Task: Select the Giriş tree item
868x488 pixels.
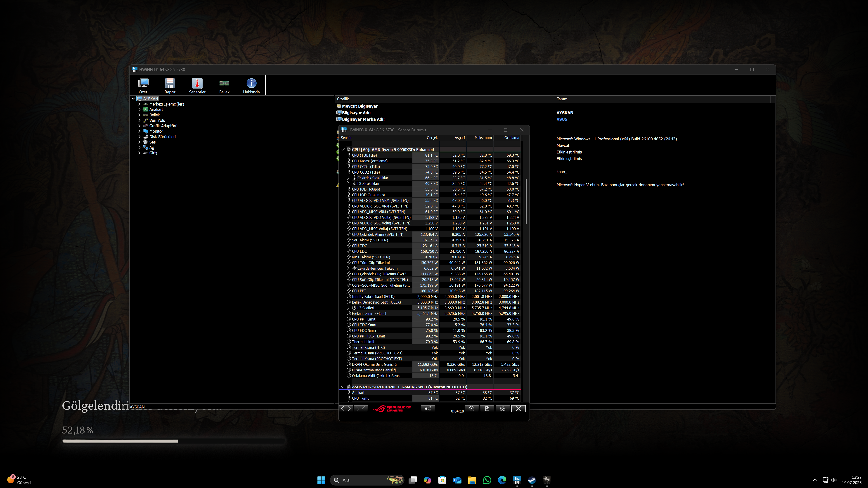Action: [x=153, y=153]
